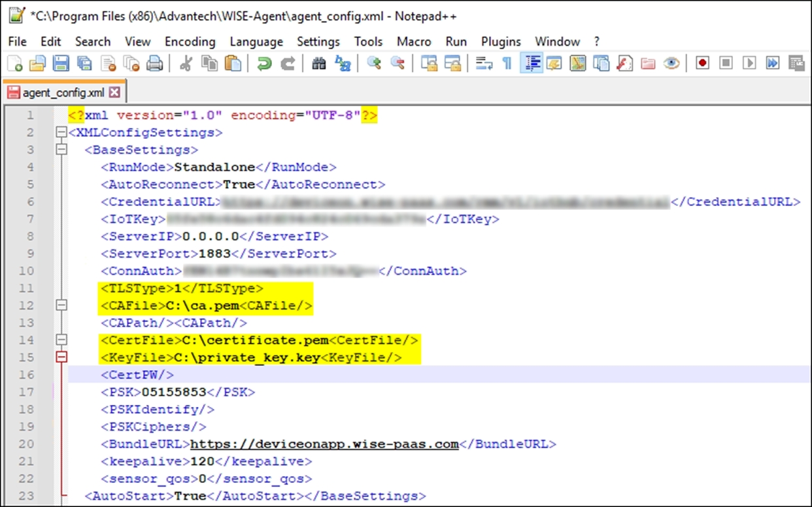Toggle word wrap in the toolbar
The width and height of the screenshot is (812, 507).
484,63
